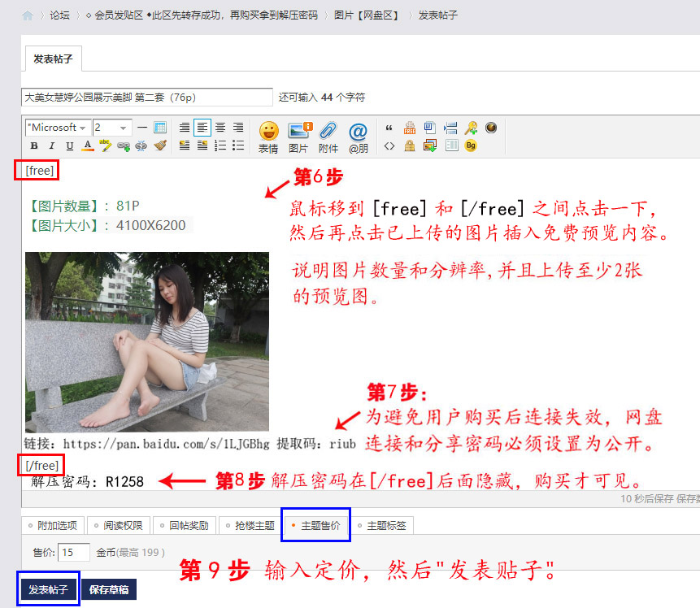Insert a picture with 图片 icon
Image resolution: width=700 pixels, height=608 pixels.
click(298, 137)
